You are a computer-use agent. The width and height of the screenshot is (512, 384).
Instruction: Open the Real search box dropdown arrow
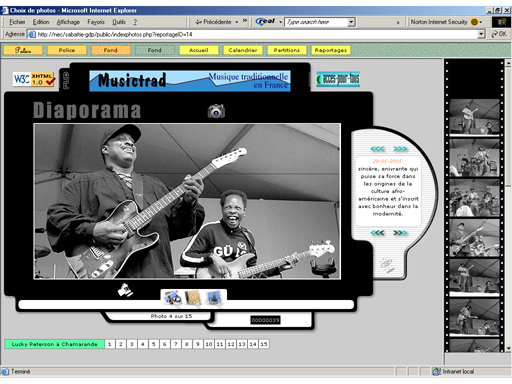pos(351,22)
